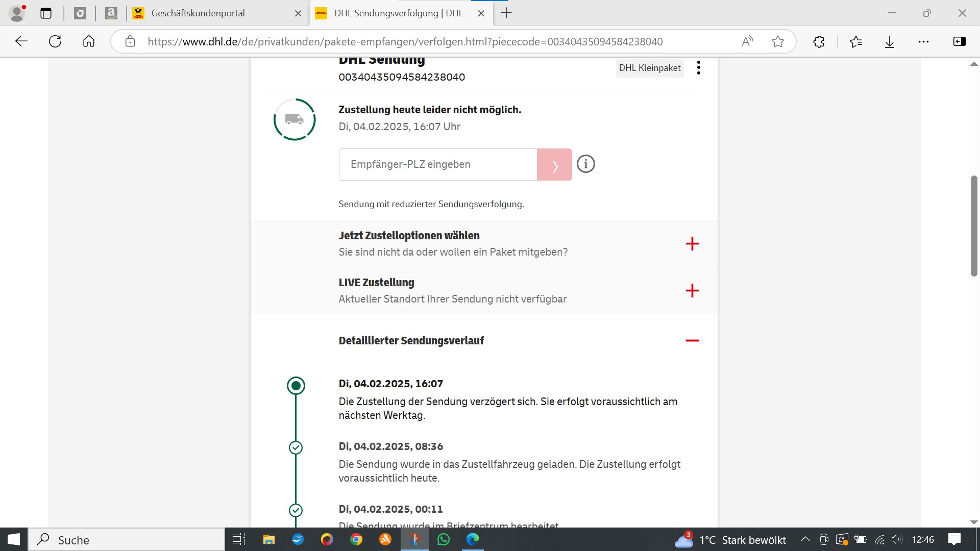Click the 00:11 timeline checkmark marker

pyautogui.click(x=296, y=510)
